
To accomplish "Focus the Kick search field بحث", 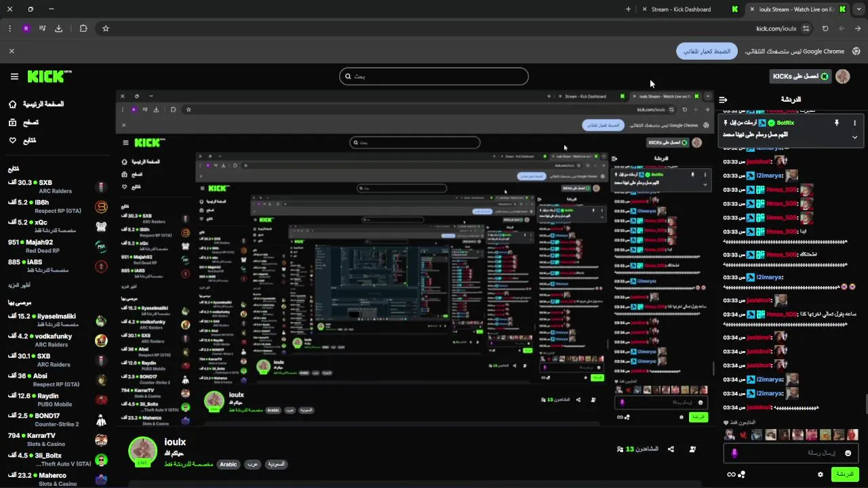I will 434,77.
